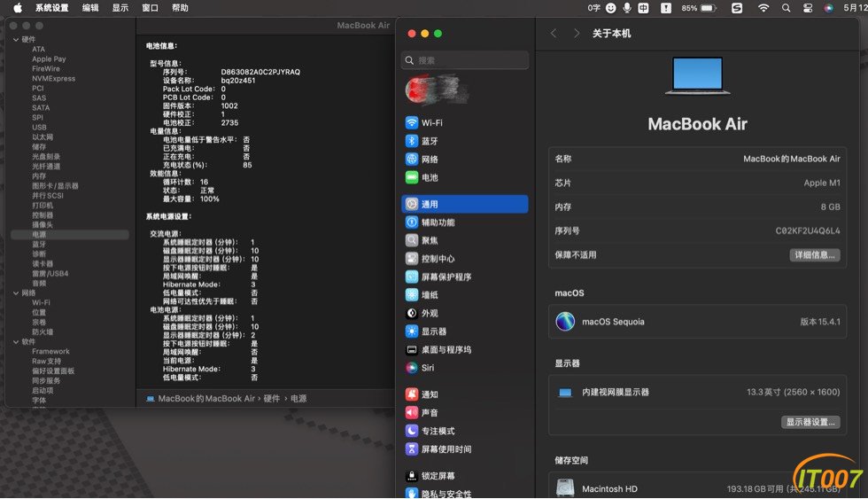The image size is (868, 499).
Task: Select Thunderbolt/USB4 (雷雳/USB4) item
Action: click(50, 274)
